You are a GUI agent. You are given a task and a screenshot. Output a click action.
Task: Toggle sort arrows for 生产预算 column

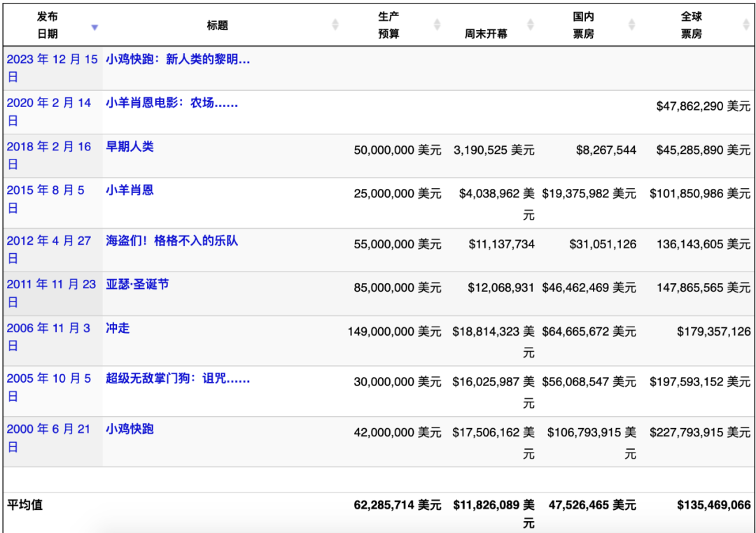(x=437, y=24)
